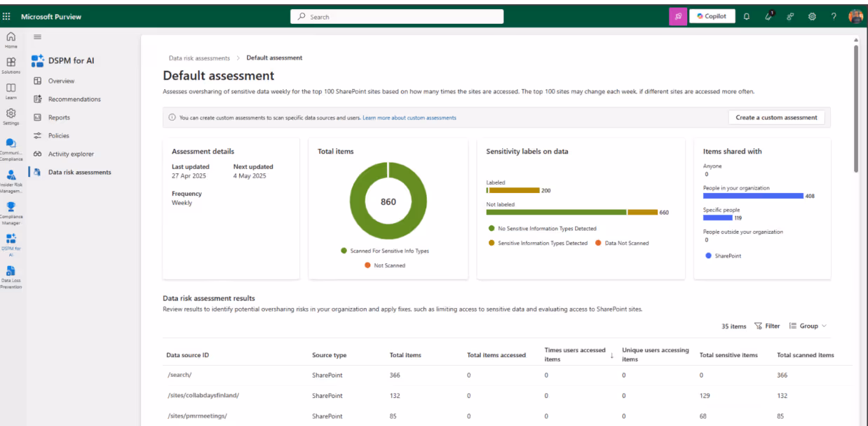Open Data Loss Prevention in left rail

click(11, 277)
